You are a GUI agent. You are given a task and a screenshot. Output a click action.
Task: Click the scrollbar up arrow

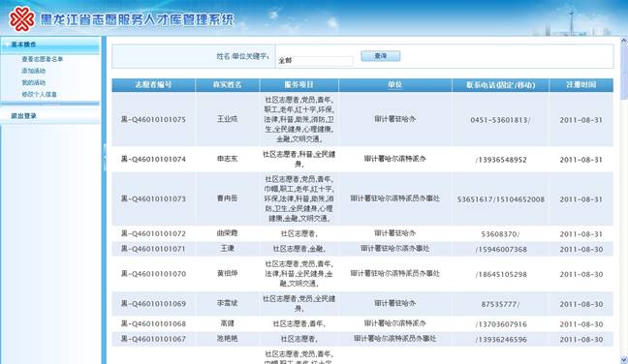tap(623, 41)
